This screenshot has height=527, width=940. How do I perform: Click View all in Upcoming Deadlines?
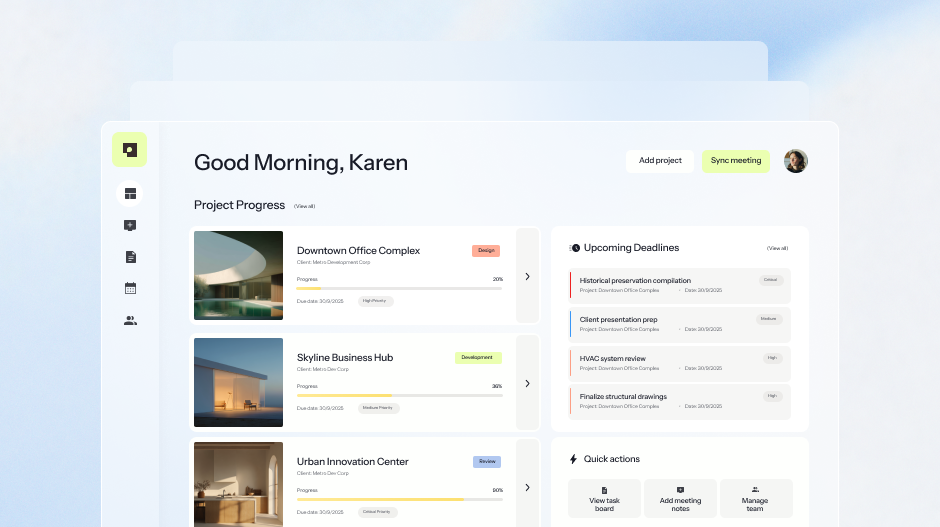778,248
